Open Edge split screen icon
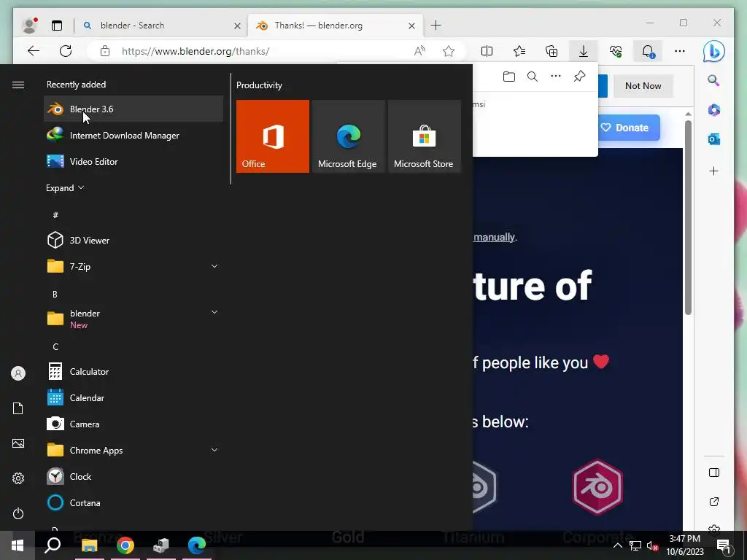Image resolution: width=747 pixels, height=560 pixels. (x=487, y=51)
